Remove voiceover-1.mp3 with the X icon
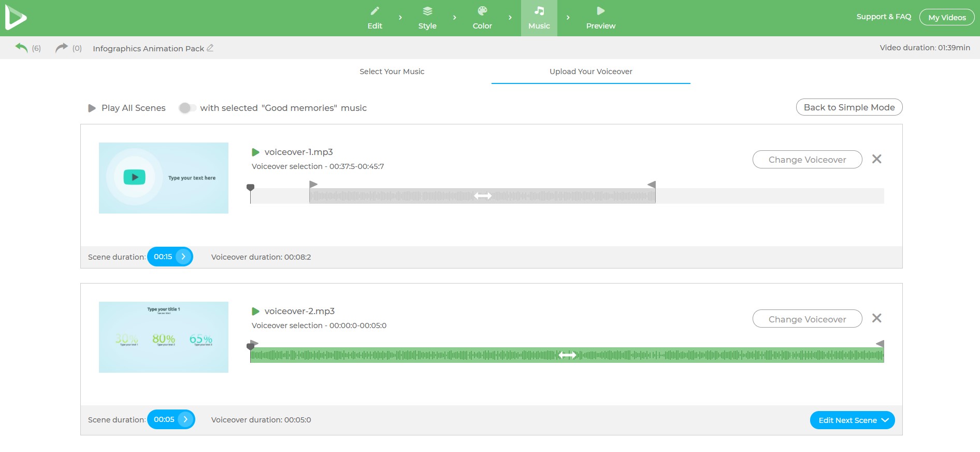 point(876,159)
